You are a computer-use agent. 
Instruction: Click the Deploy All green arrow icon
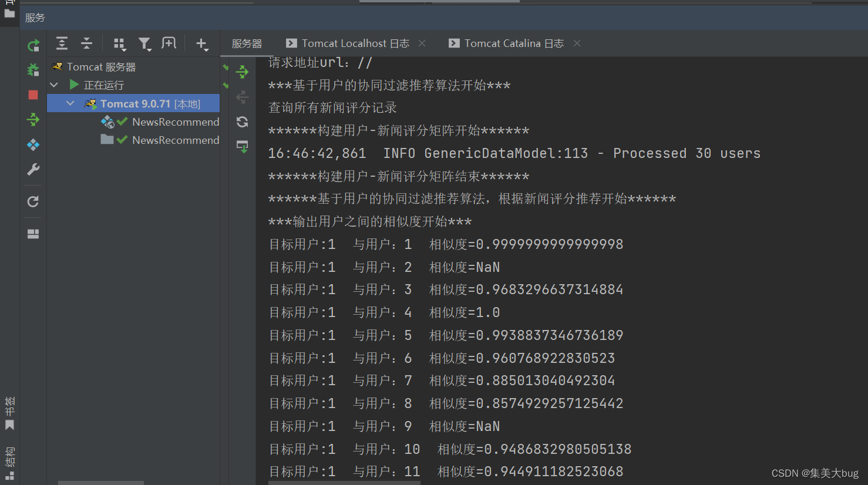coord(33,120)
